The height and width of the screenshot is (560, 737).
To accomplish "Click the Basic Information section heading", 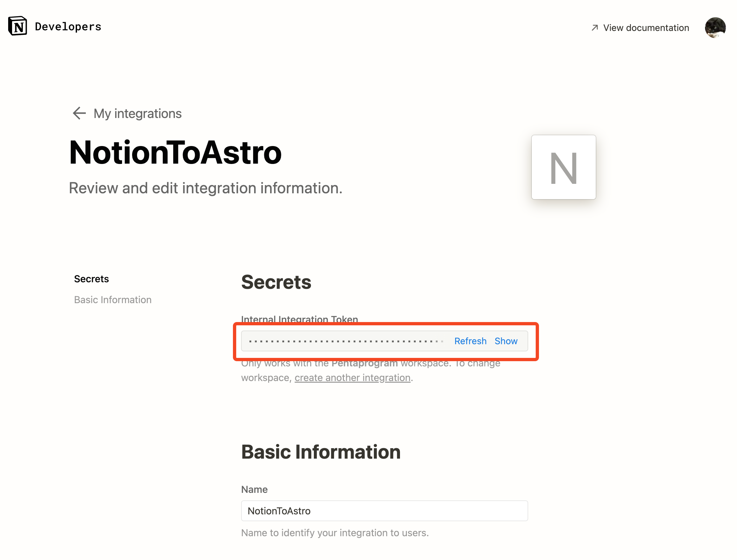I will (x=321, y=452).
